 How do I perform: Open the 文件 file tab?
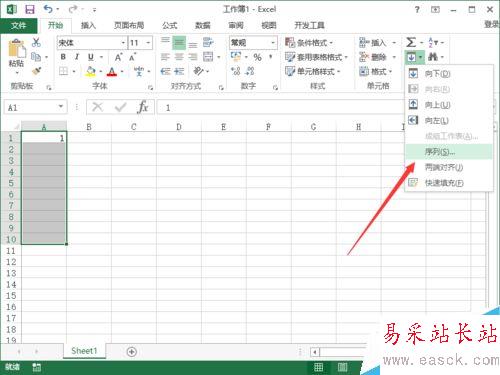click(x=19, y=25)
